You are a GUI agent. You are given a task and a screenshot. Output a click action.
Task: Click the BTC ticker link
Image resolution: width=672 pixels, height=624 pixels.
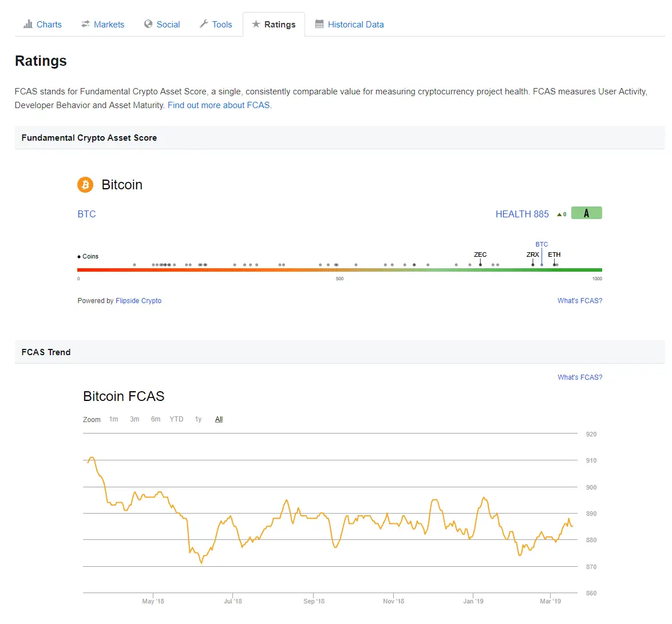(86, 214)
